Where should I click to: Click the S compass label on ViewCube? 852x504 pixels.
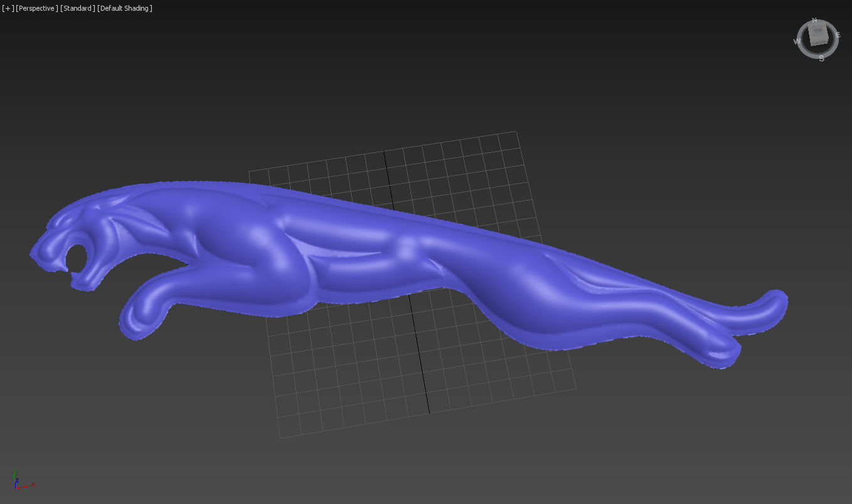pos(821,58)
